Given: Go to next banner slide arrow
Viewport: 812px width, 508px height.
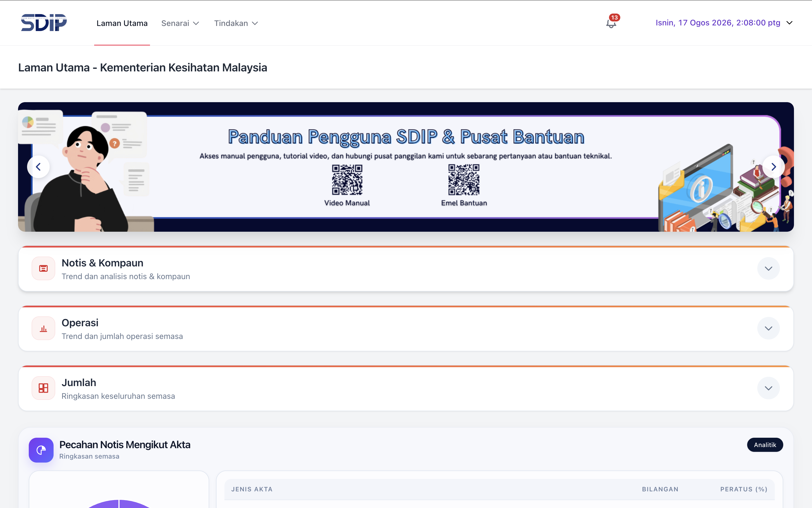Looking at the screenshot, I should coord(773,167).
